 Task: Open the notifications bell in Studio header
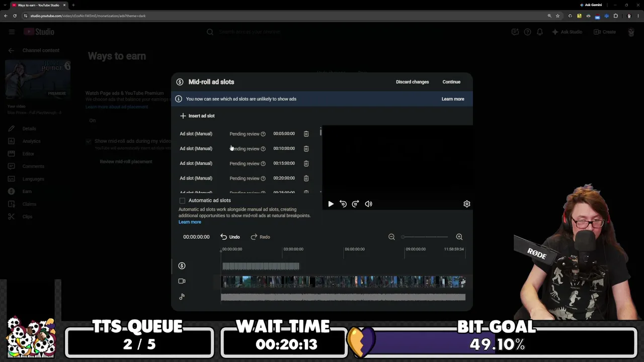pos(539,32)
